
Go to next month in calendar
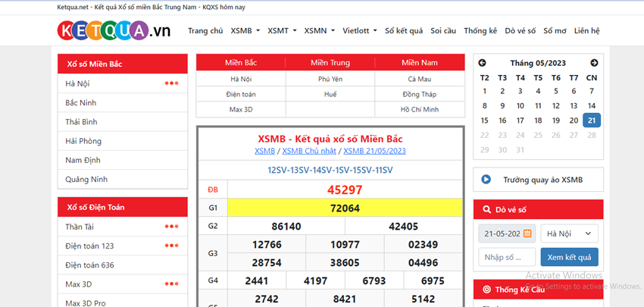pos(594,63)
